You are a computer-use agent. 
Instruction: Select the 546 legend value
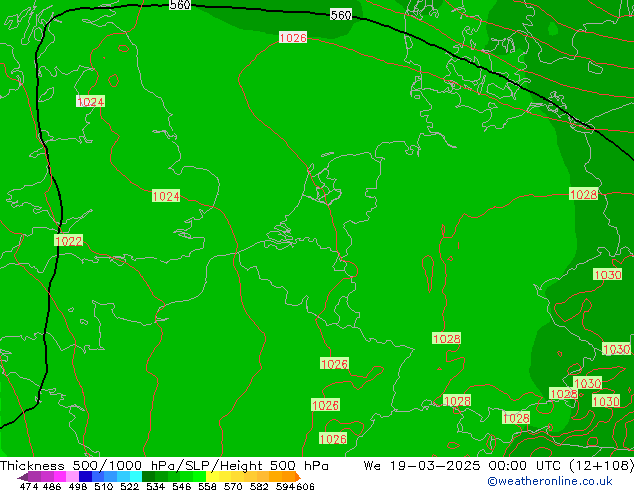(181, 486)
